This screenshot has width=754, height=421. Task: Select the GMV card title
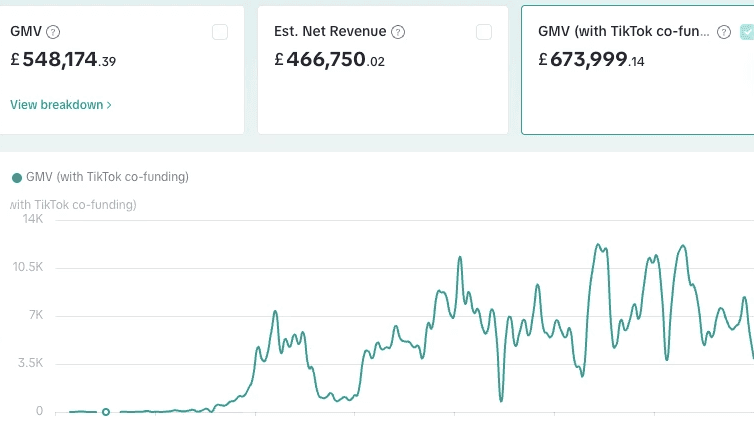click(26, 32)
